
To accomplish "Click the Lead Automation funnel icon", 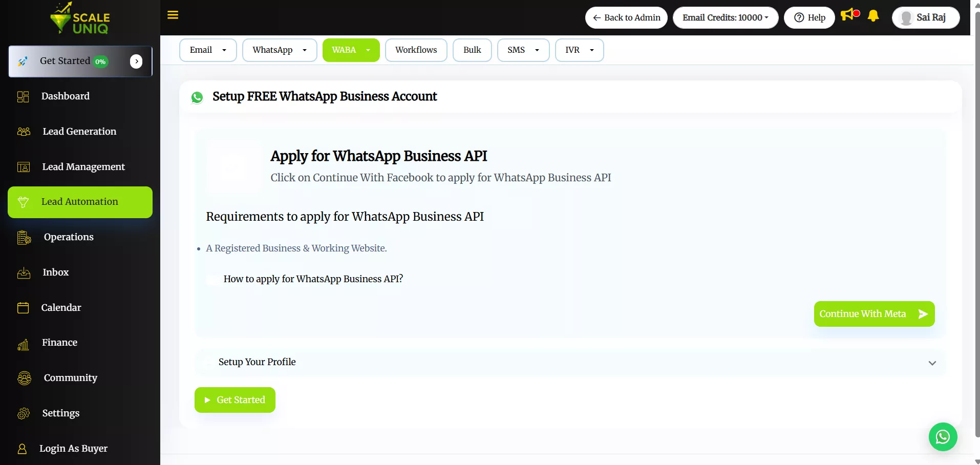I will (23, 202).
